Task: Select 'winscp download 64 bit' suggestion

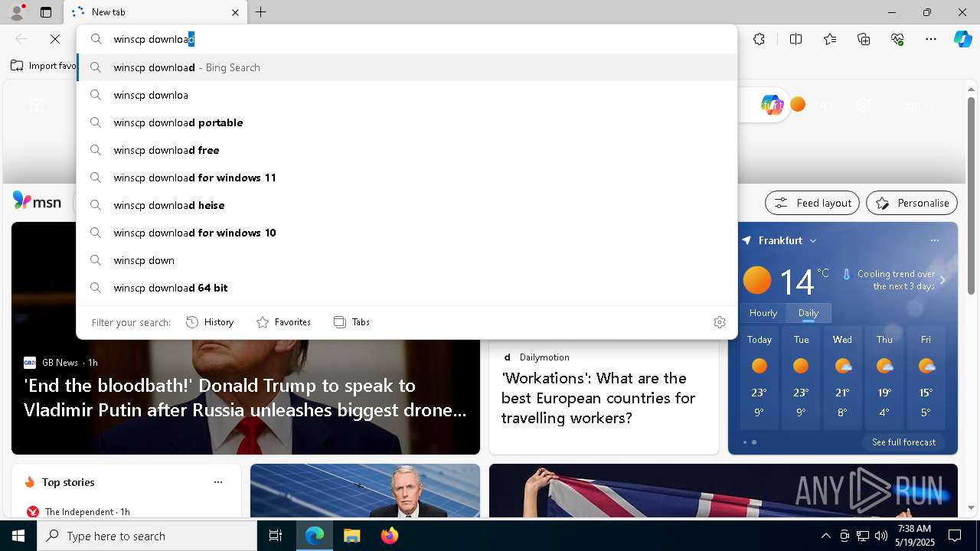Action: pyautogui.click(x=407, y=288)
